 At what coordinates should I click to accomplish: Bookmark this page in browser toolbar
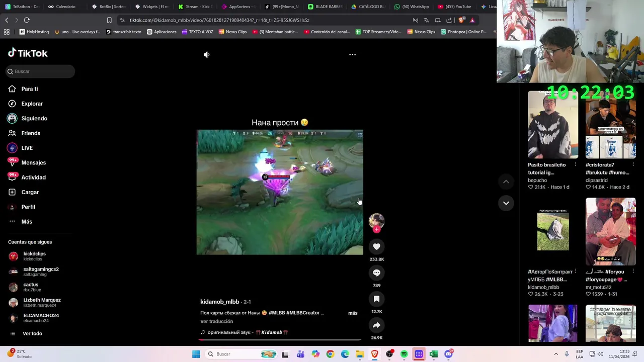(x=109, y=20)
